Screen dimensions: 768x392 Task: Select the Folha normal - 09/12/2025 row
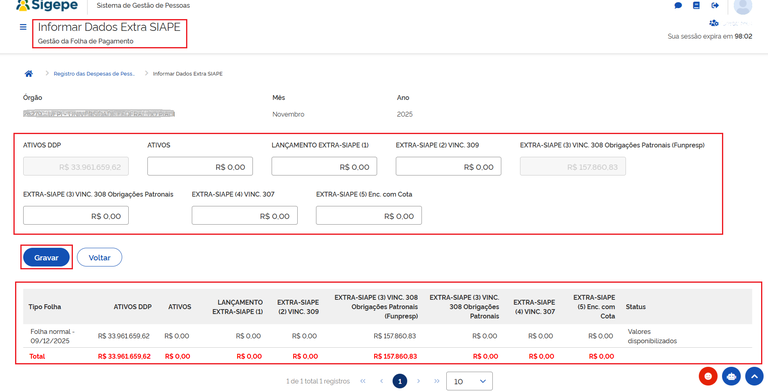pos(387,336)
